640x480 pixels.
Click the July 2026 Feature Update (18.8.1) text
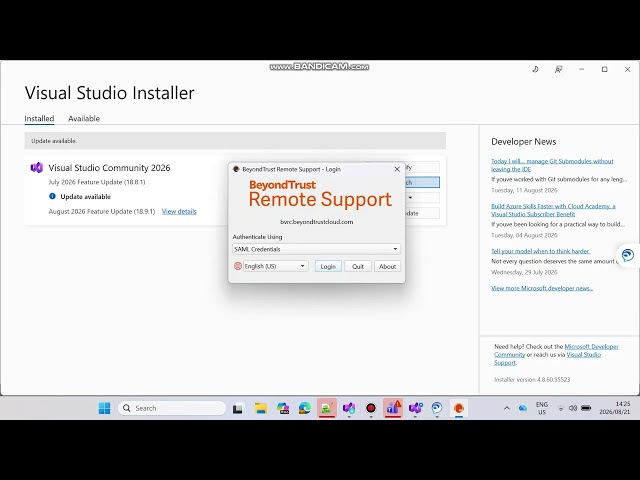coord(97,182)
